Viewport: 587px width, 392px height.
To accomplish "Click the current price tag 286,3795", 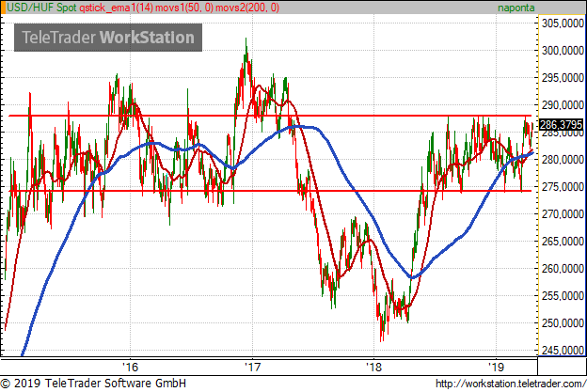I will coord(561,124).
